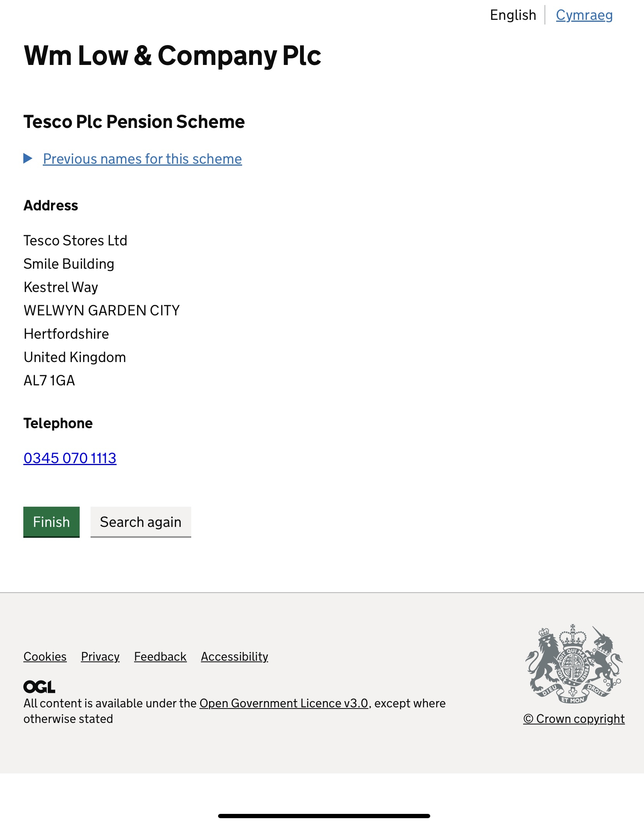Switch language to Cymraeg
Image resolution: width=644 pixels, height=824 pixels.
[584, 15]
